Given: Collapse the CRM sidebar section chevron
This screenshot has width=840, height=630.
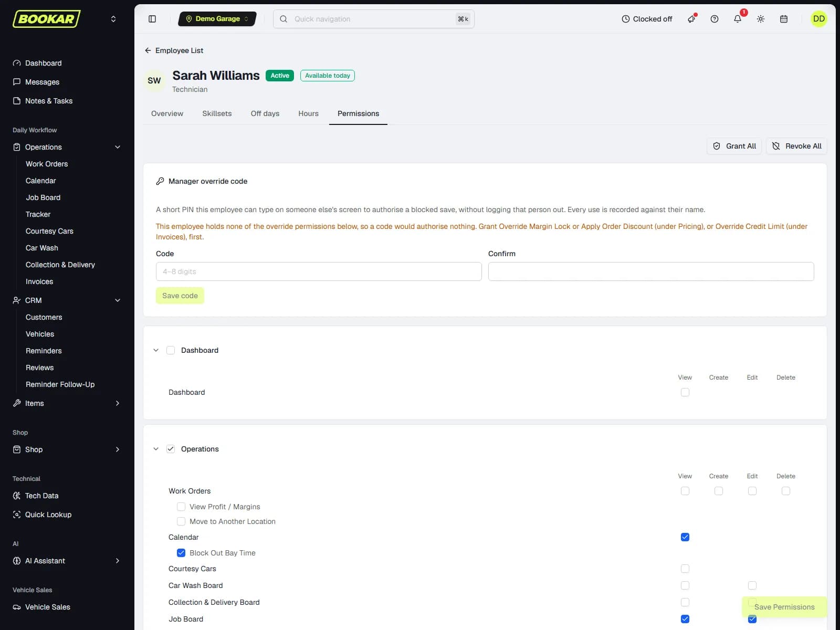Looking at the screenshot, I should tap(118, 300).
